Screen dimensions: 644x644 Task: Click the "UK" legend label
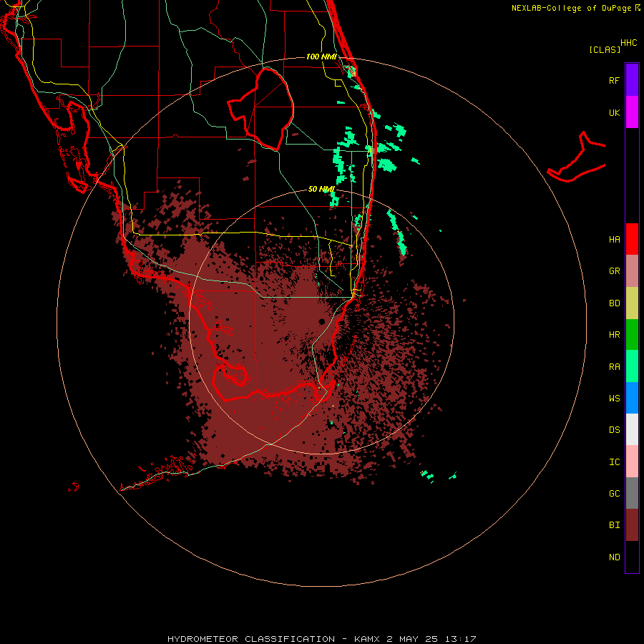coord(614,113)
